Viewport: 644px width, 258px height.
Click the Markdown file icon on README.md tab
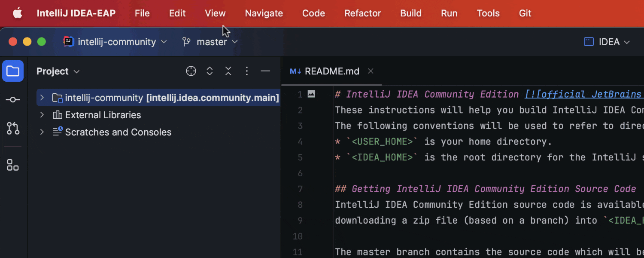pos(295,71)
